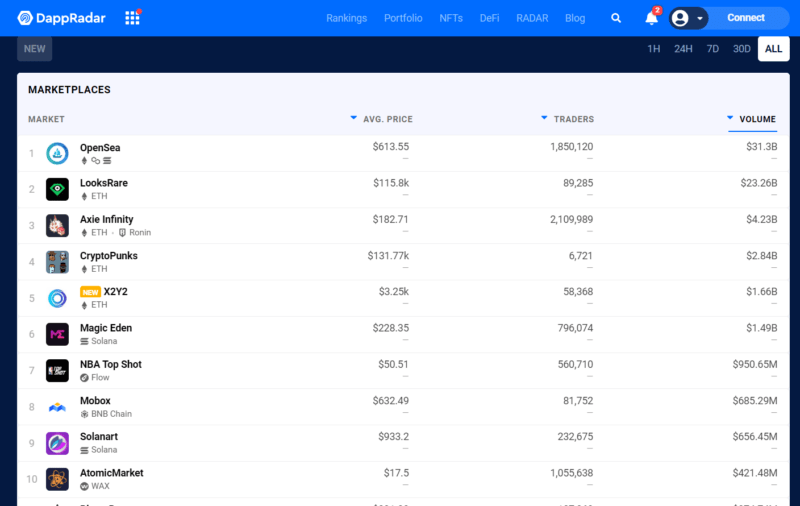
Task: Click Solanart average price $933.2
Action: [x=393, y=437]
